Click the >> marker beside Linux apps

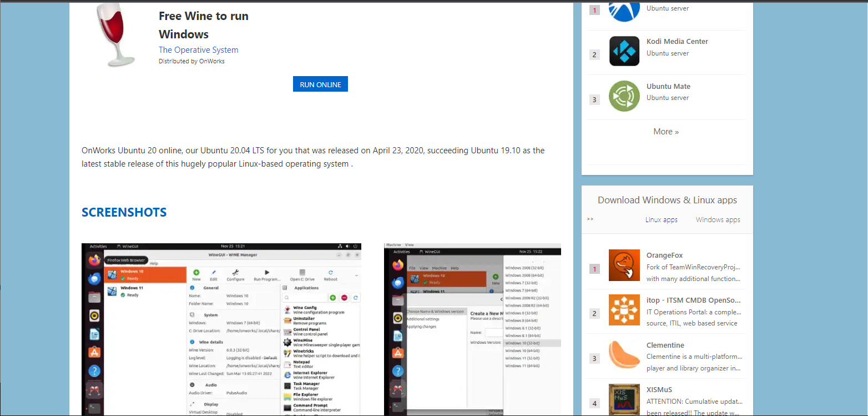tap(590, 219)
